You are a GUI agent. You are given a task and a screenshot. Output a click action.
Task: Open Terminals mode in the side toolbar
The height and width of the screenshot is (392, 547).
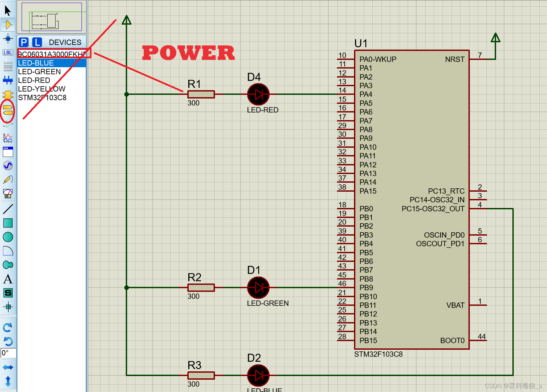click(x=8, y=110)
